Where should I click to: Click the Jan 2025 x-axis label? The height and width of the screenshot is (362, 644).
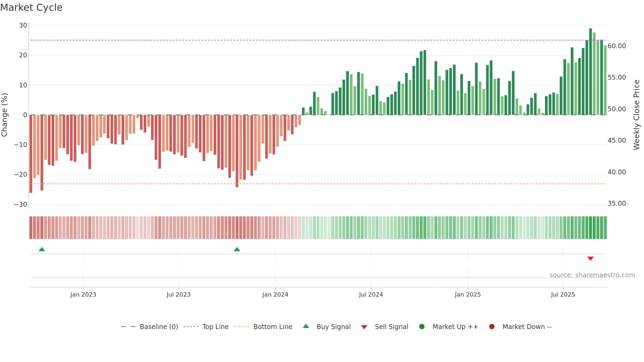pyautogui.click(x=468, y=294)
